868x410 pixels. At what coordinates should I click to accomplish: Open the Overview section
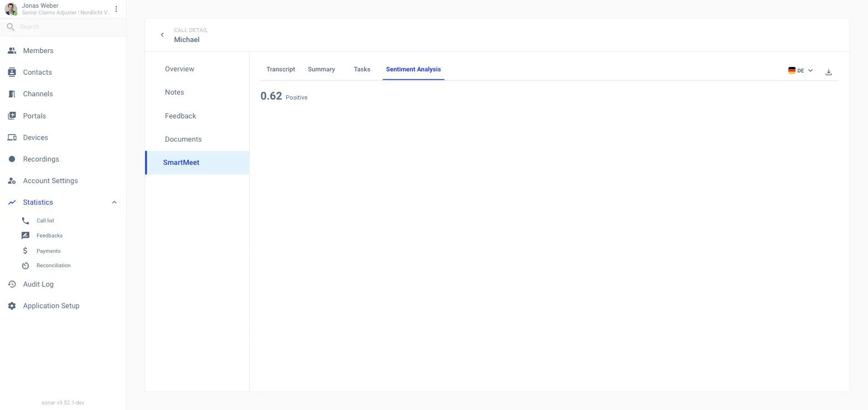(x=197, y=69)
